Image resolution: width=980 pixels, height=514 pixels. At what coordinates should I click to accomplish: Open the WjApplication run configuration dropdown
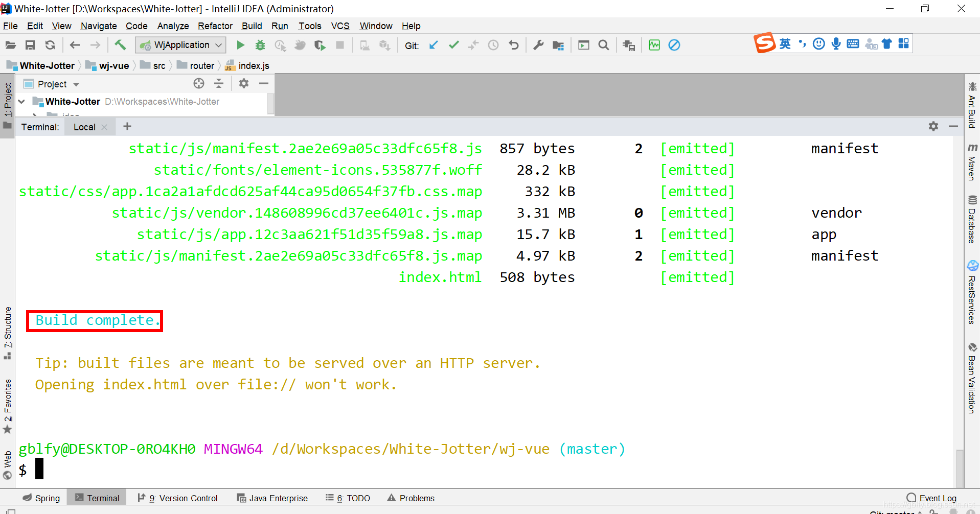[x=180, y=45]
